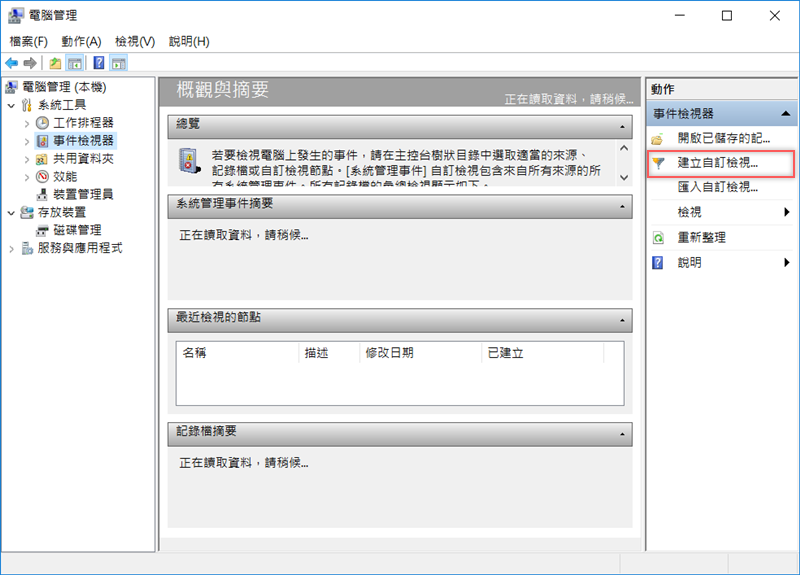
Task: Open the 說明(H) menu
Action: point(189,42)
